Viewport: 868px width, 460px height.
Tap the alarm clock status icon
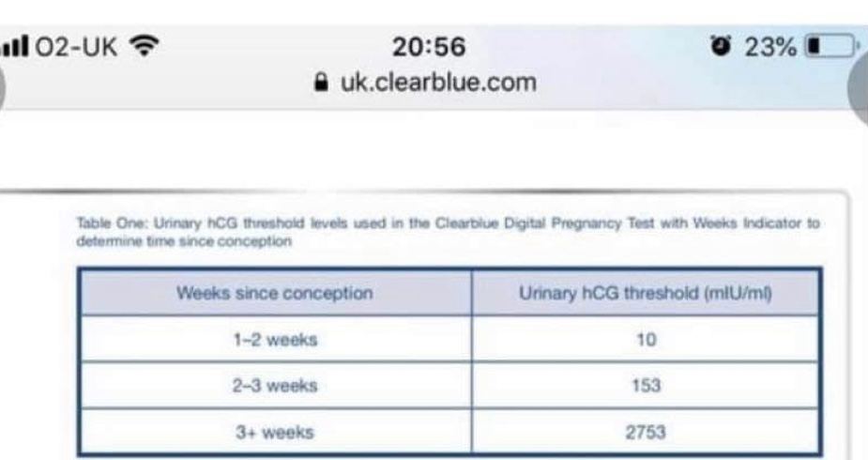click(x=722, y=45)
